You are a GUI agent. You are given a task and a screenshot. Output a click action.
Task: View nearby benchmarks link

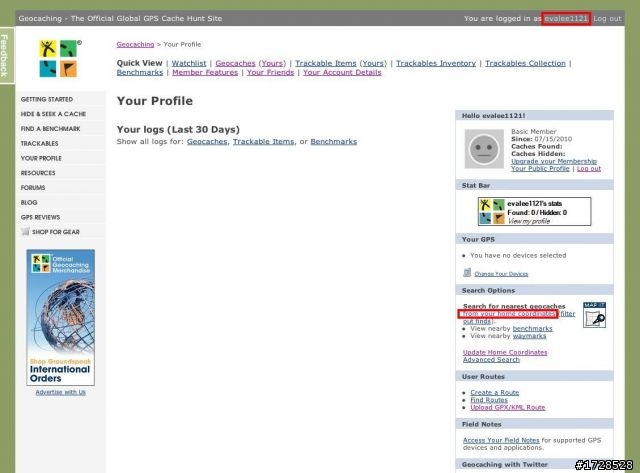pos(532,329)
